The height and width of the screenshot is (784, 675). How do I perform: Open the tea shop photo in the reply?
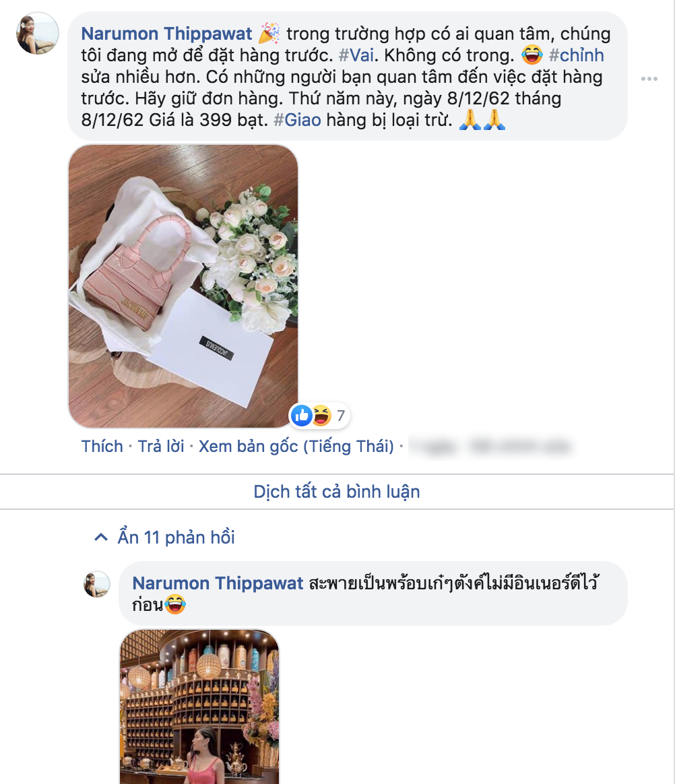[199, 707]
